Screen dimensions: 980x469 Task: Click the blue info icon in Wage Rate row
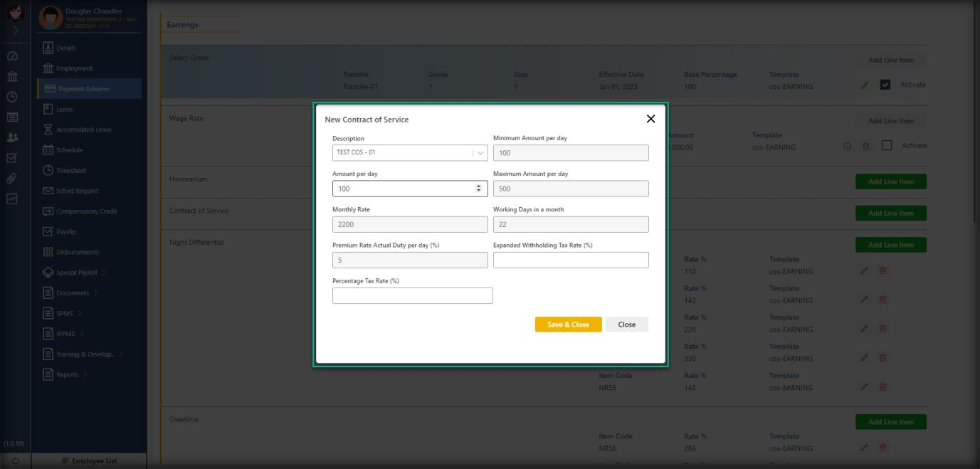[848, 146]
